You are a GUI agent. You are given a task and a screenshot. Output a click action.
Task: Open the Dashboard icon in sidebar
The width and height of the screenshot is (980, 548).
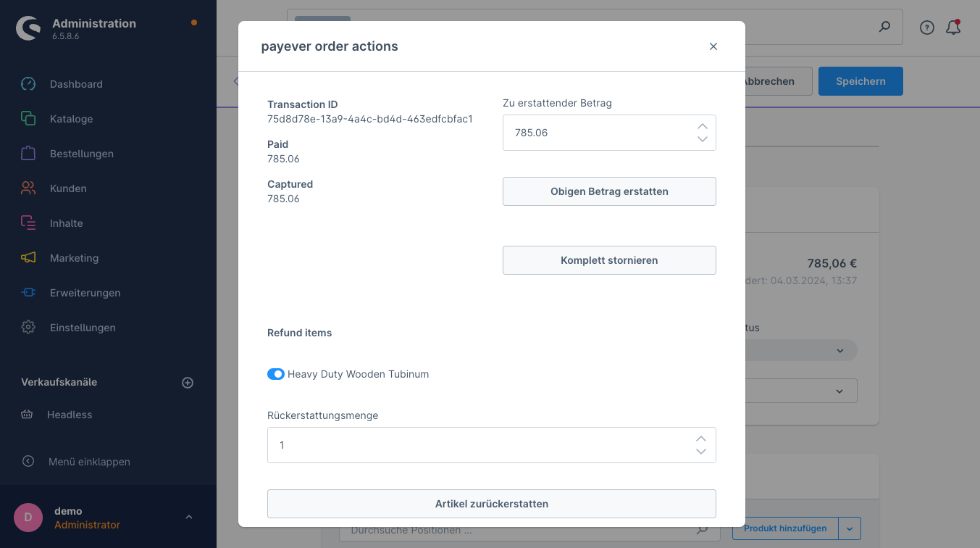tap(28, 84)
